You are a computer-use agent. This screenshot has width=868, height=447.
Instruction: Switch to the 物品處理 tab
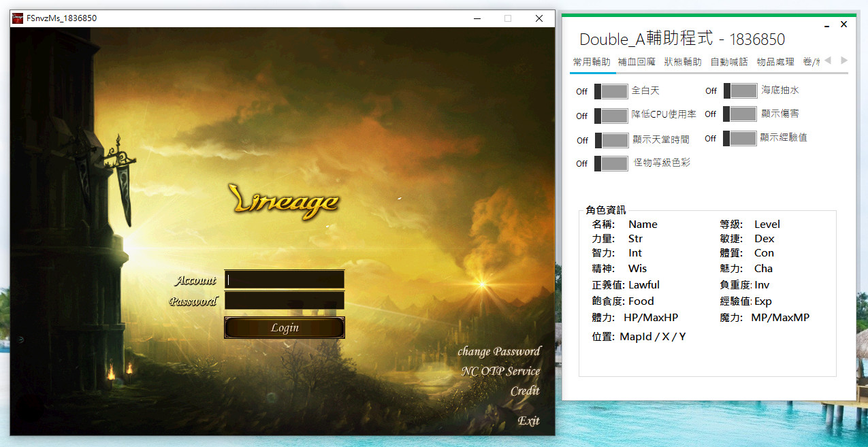pos(775,62)
